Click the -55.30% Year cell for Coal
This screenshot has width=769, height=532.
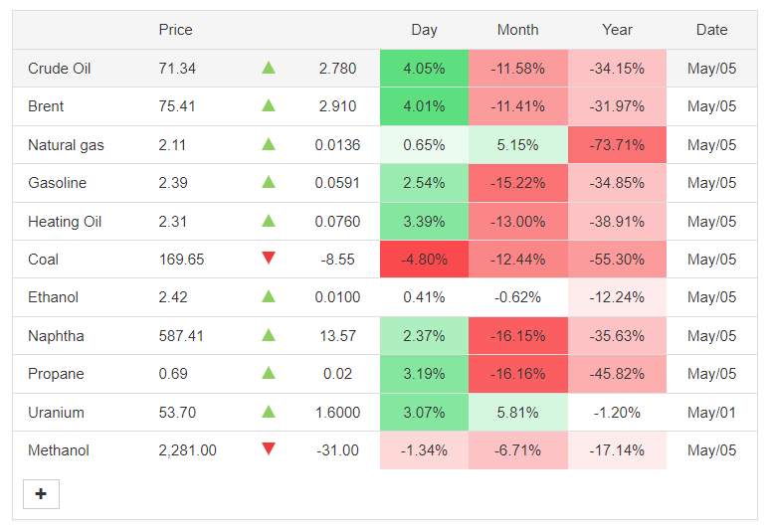click(617, 260)
